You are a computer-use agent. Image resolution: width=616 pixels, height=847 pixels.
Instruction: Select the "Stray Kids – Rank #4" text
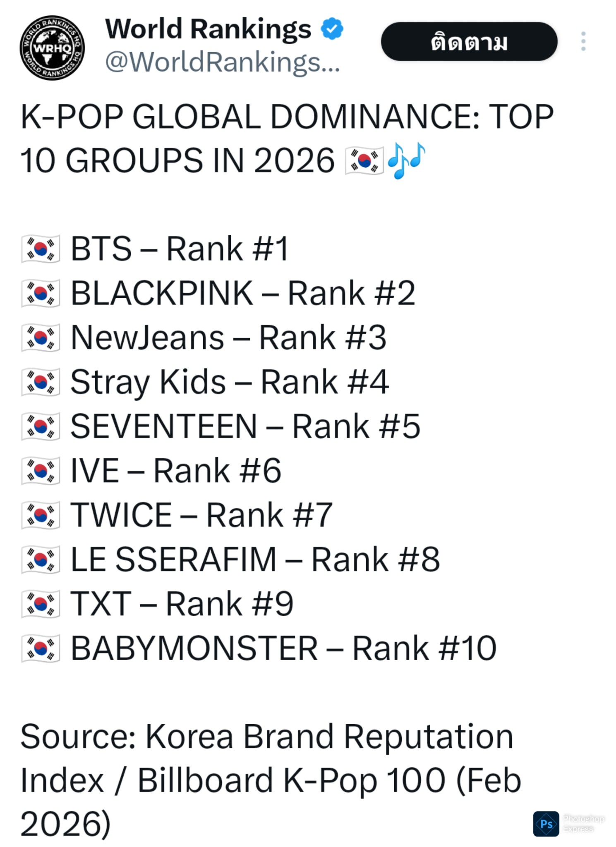[x=230, y=382]
